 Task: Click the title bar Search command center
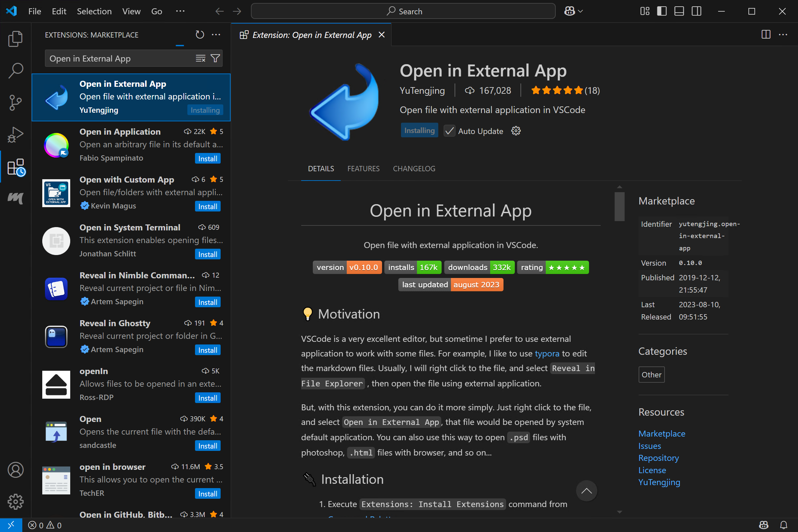click(403, 11)
